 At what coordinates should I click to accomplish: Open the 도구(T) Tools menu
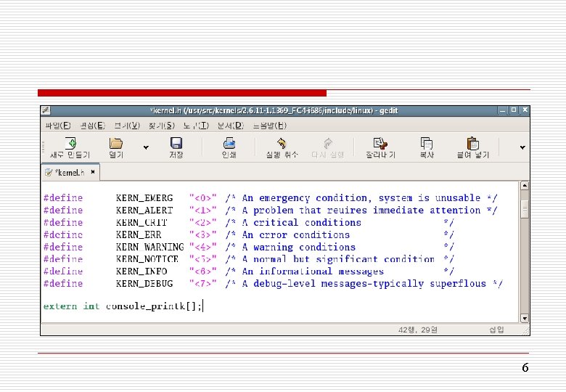(x=196, y=126)
